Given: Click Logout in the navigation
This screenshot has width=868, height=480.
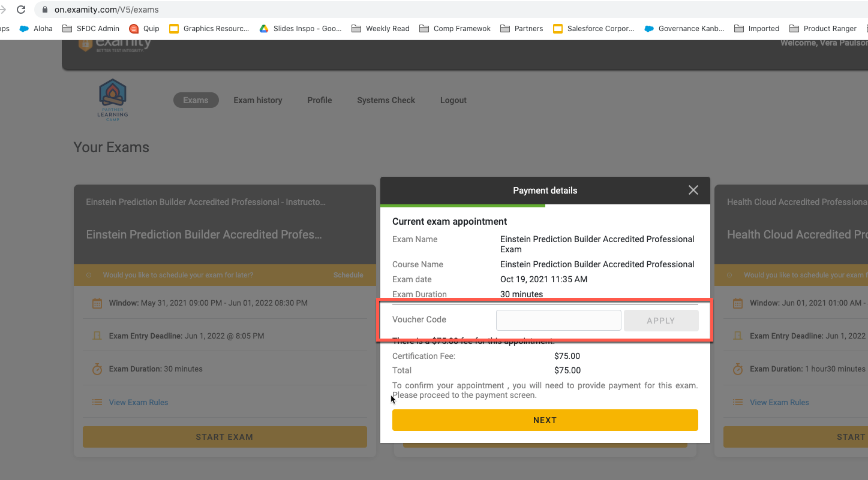Looking at the screenshot, I should point(453,100).
